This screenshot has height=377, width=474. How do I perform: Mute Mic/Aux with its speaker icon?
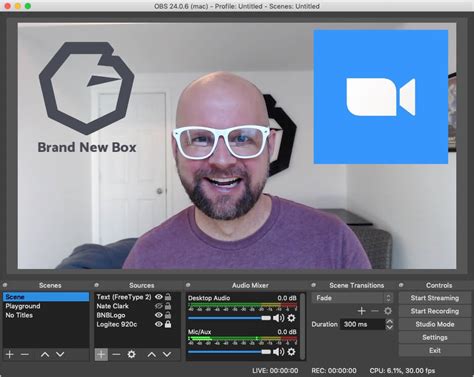(278, 352)
